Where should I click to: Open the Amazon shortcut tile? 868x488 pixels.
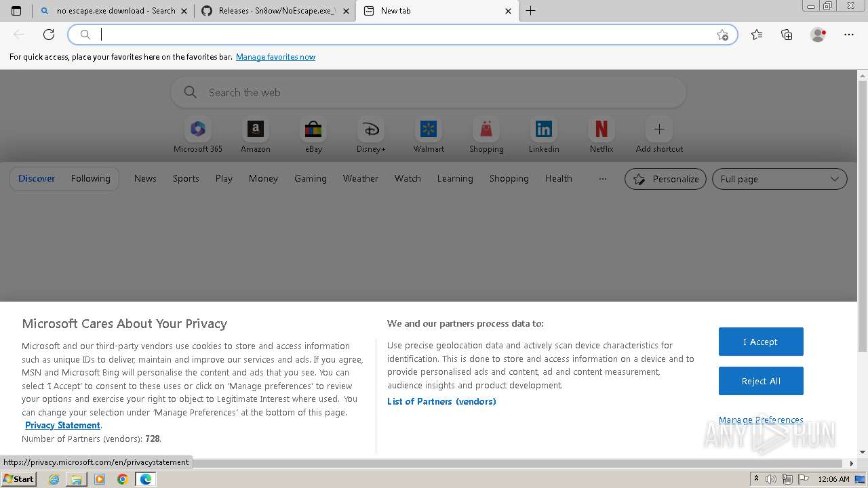pos(256,135)
